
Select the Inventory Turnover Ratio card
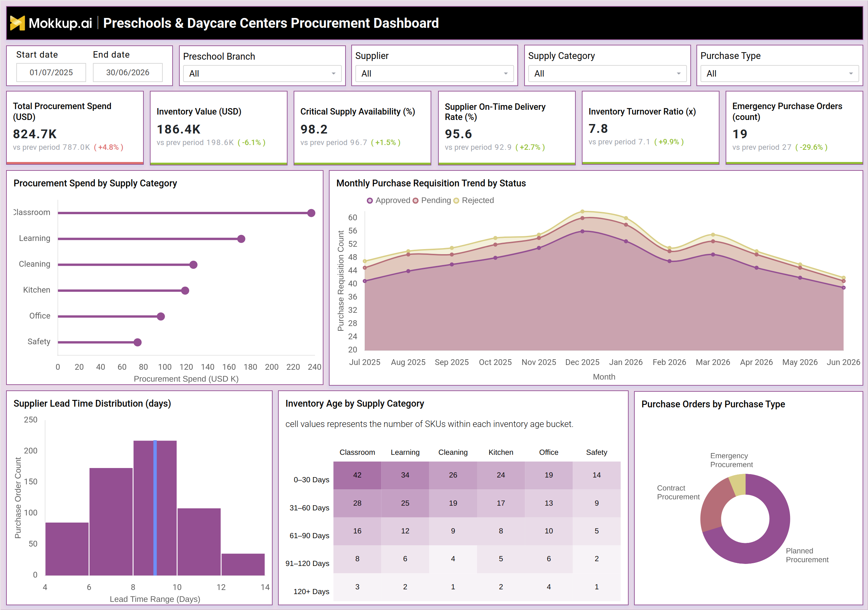coord(650,128)
